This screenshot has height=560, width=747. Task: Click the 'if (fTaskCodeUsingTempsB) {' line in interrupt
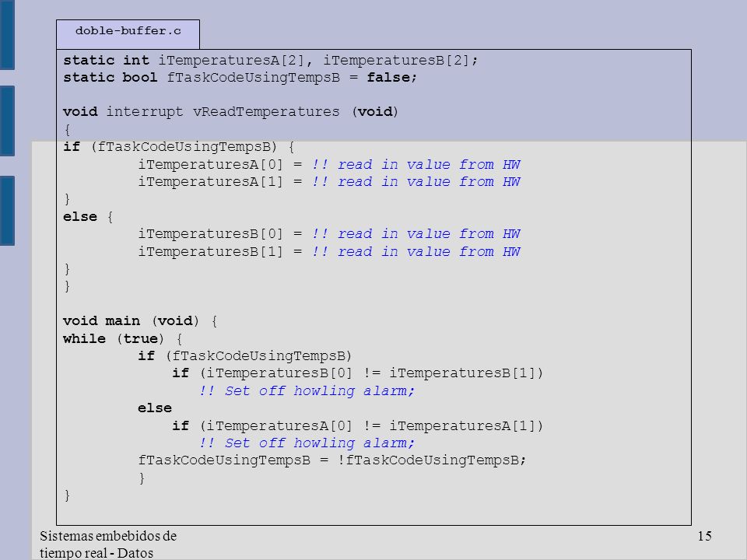pyautogui.click(x=179, y=147)
